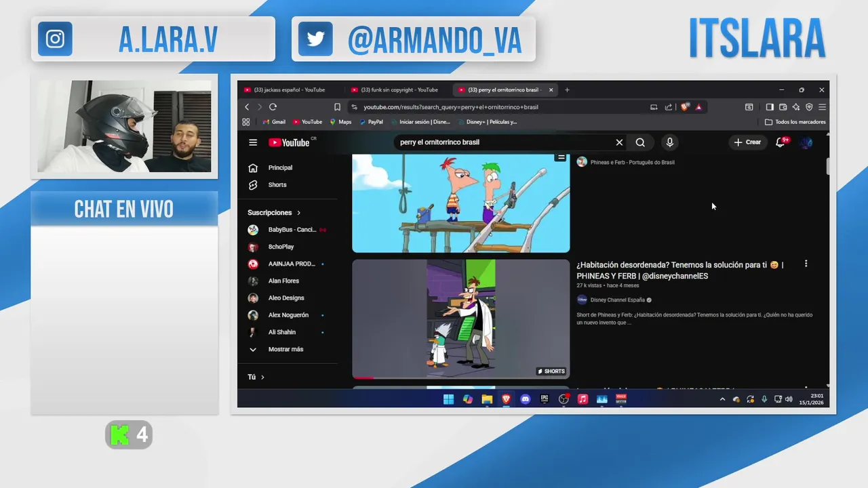Open BabyBus subscription channel
868x488 pixels.
pos(294,230)
